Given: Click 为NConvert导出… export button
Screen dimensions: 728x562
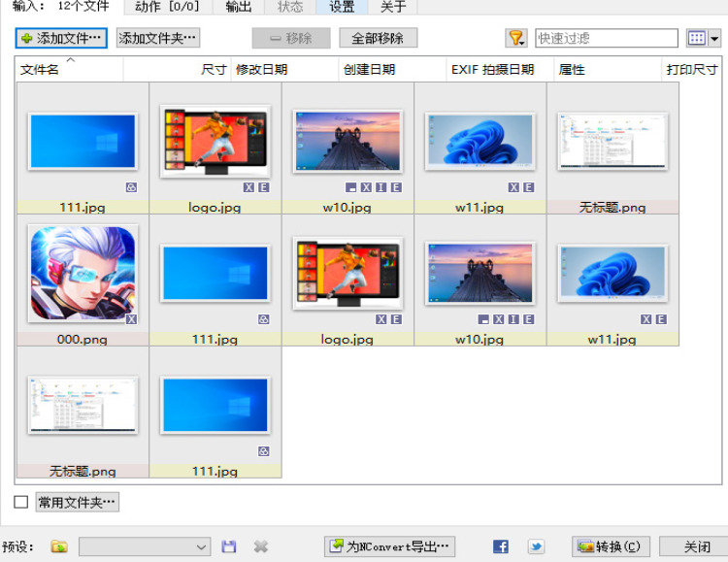Looking at the screenshot, I should click(x=389, y=546).
